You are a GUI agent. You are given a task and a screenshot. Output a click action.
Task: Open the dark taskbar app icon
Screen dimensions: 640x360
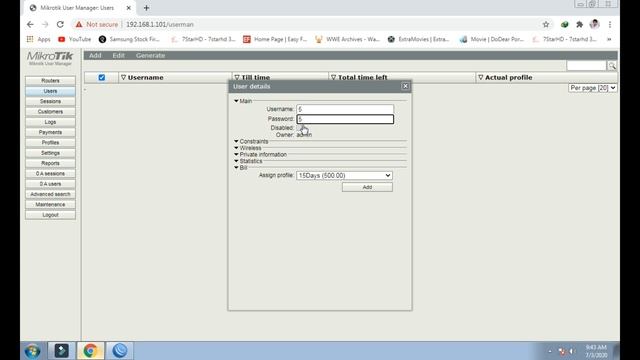[x=62, y=351]
